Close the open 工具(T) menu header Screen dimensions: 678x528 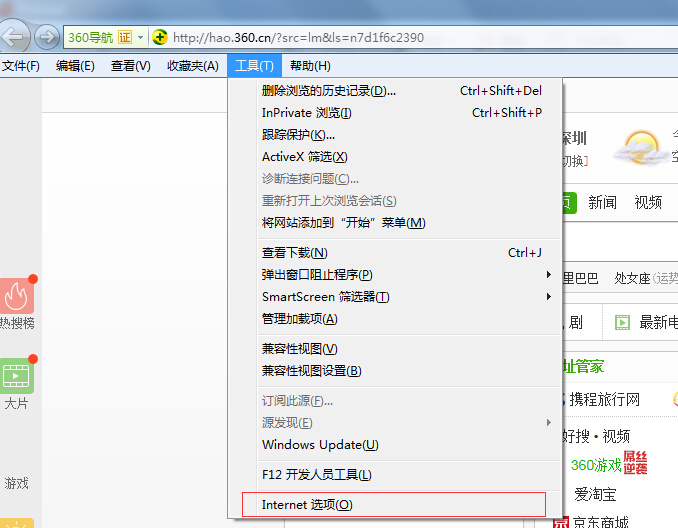pos(254,66)
